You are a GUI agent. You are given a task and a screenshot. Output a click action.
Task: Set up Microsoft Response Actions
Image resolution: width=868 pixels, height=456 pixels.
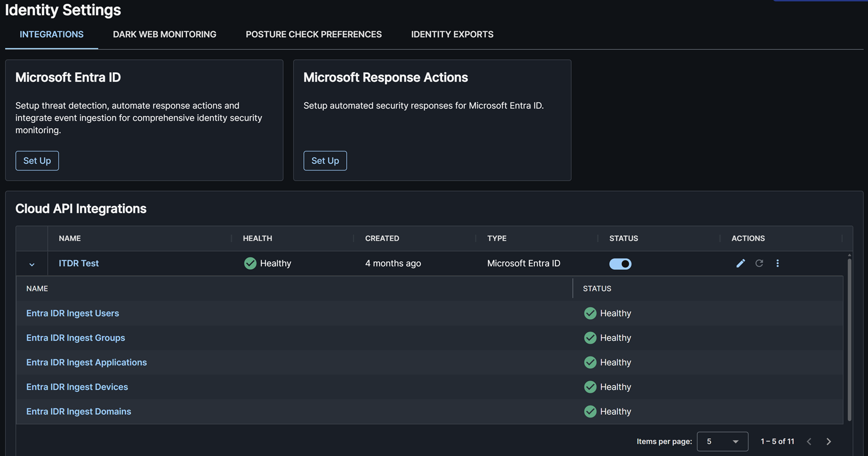coord(325,161)
